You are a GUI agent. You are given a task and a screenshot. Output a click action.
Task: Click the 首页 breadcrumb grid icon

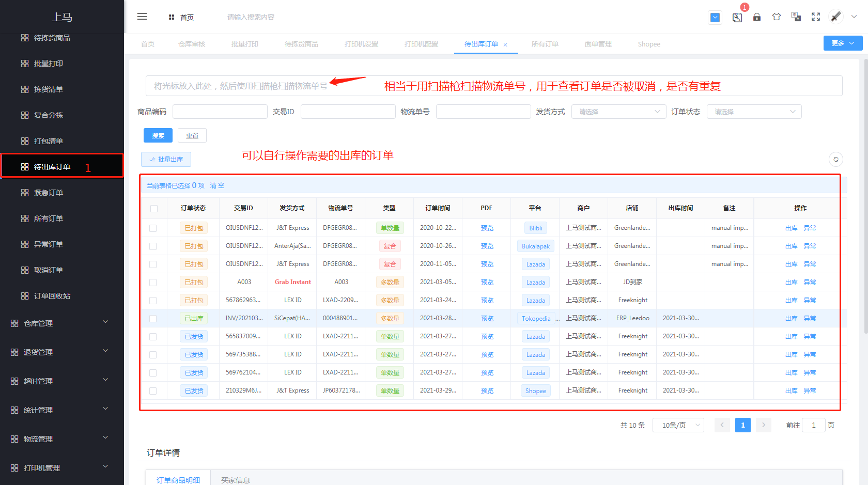point(172,18)
